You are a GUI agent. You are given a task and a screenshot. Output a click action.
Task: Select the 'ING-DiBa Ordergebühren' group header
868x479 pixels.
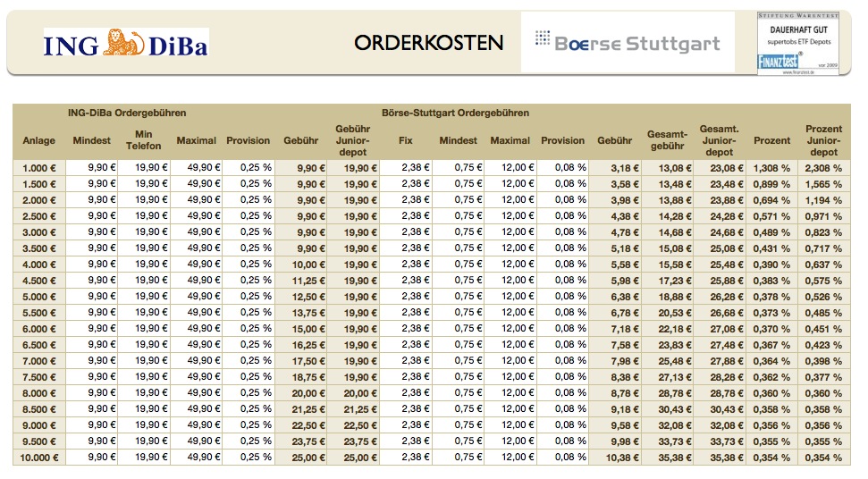pyautogui.click(x=127, y=113)
